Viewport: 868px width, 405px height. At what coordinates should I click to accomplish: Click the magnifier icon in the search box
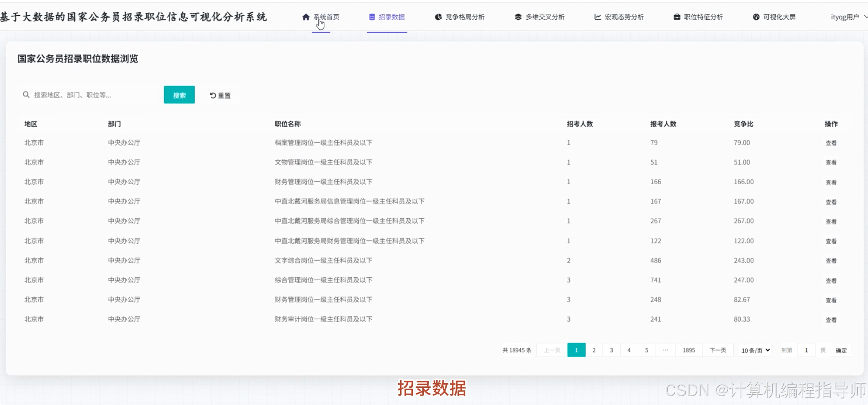(26, 95)
